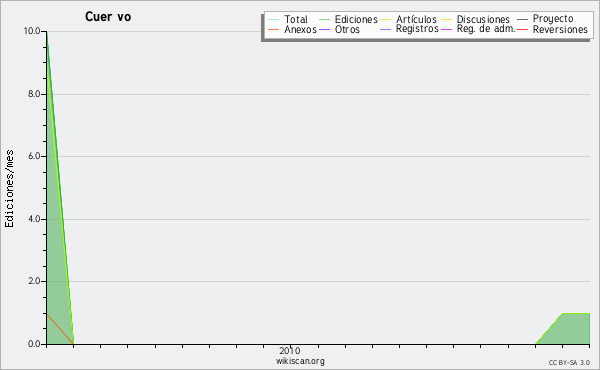Viewport: 600px width, 370px height.
Task: Click the 2010 x-axis label
Action: point(290,350)
